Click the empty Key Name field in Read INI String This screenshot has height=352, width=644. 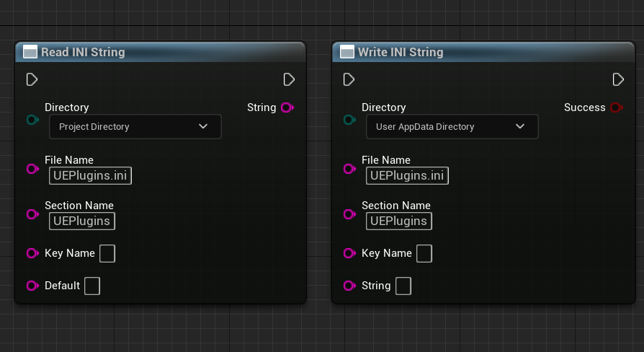point(107,253)
